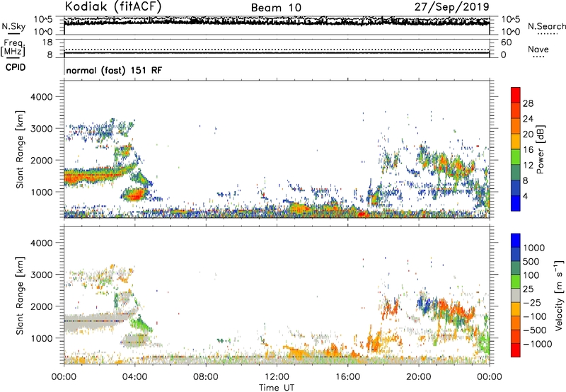566x392 pixels.
Task: Click the left 10^5 noise axis label
Action: pyautogui.click(x=43, y=20)
